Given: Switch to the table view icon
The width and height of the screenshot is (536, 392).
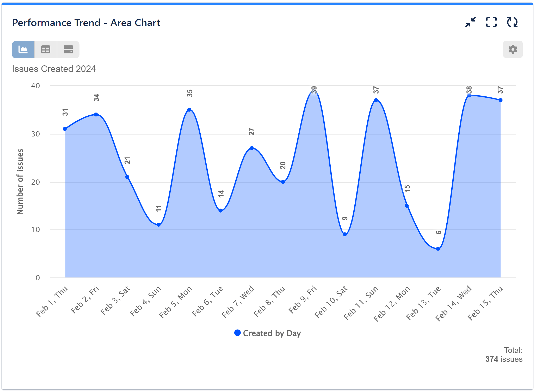Looking at the screenshot, I should [x=46, y=49].
